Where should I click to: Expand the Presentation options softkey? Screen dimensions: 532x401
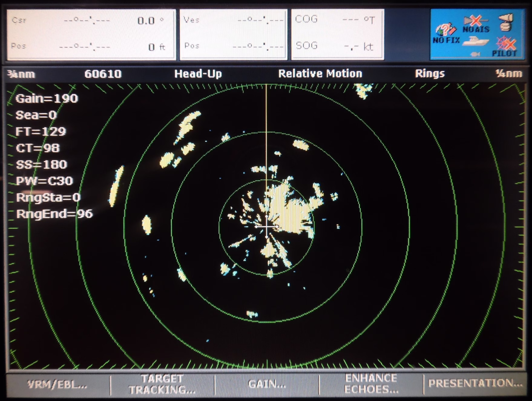475,383
